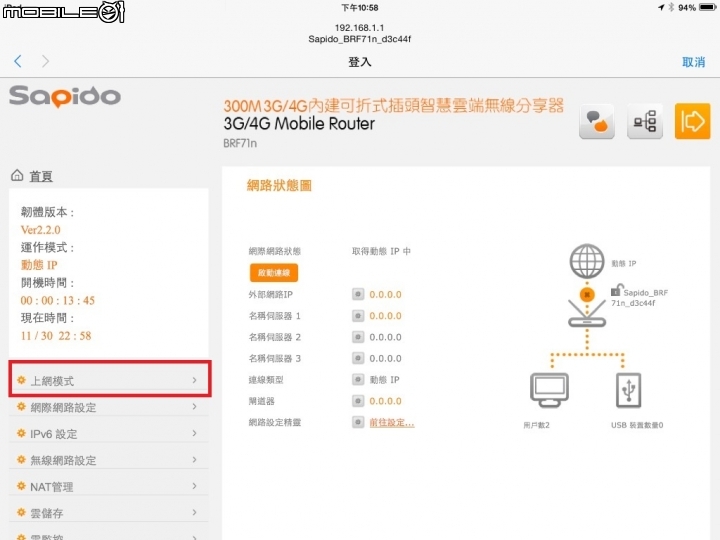Click gear icon next to 無線網路設定
The width and height of the screenshot is (720, 540).
coord(21,459)
